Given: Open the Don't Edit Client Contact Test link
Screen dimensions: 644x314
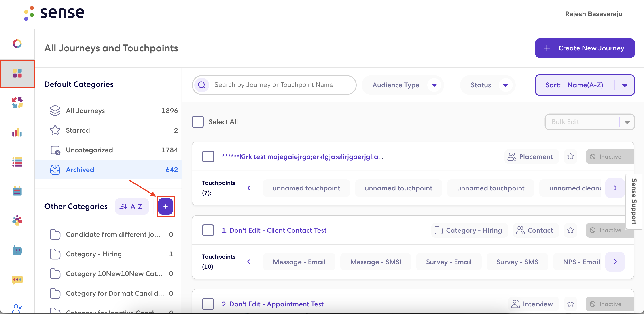Looking at the screenshot, I should 274,230.
